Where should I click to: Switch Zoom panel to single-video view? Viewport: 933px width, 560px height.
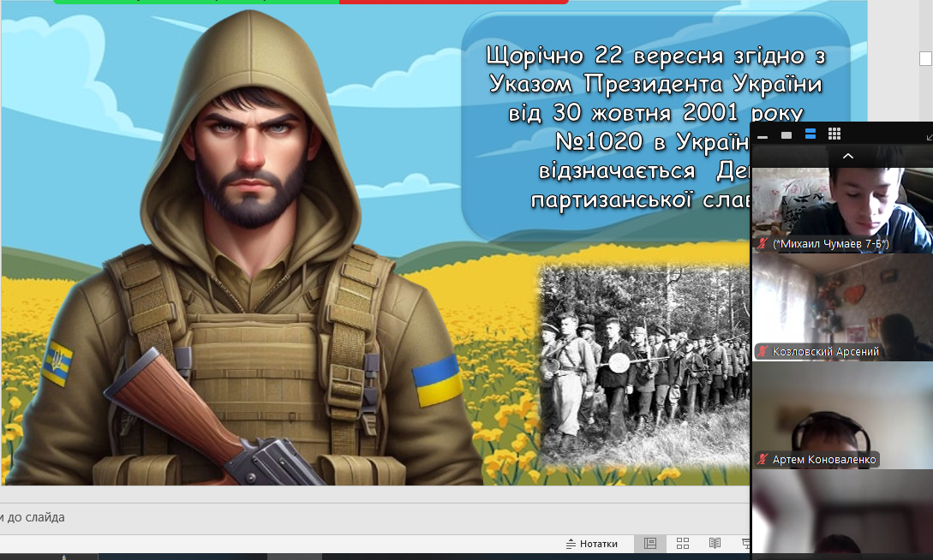pos(786,135)
